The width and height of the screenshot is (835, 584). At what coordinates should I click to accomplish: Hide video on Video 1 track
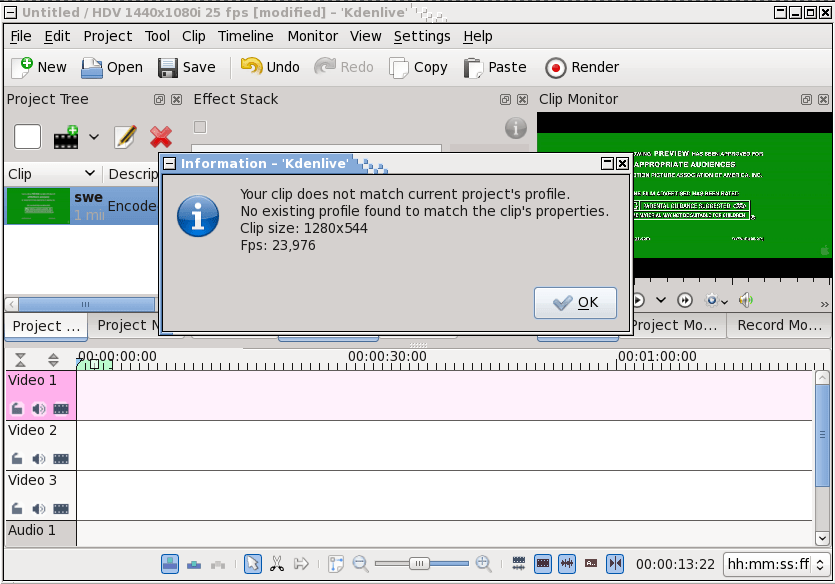coord(61,408)
